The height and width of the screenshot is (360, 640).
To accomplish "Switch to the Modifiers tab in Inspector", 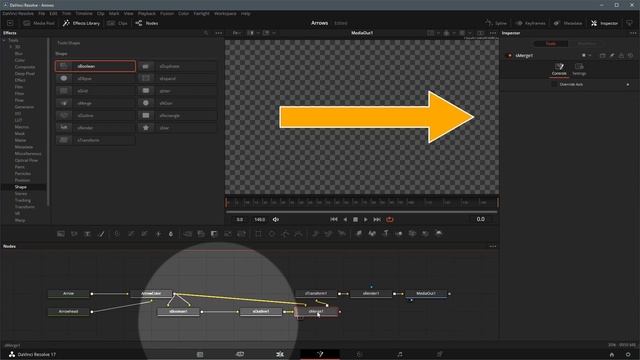I will tap(587, 44).
